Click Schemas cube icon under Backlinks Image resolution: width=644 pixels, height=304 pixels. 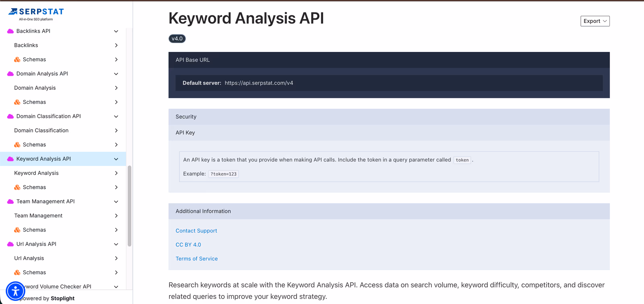click(17, 60)
